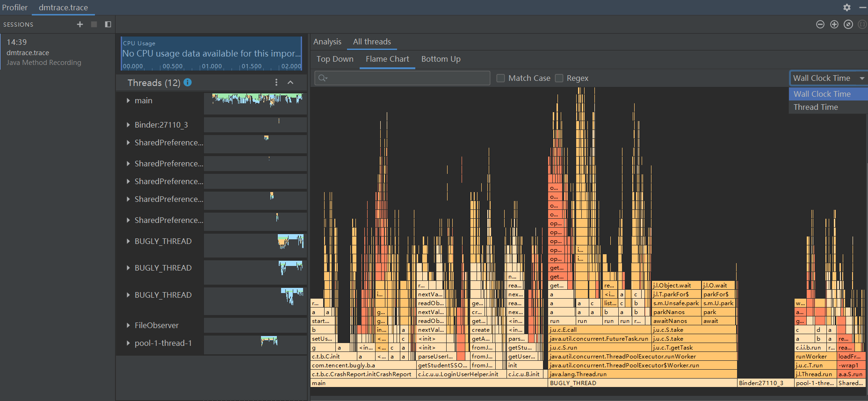Open the profiler settings gear
Viewport: 868px width, 401px height.
click(x=846, y=7)
